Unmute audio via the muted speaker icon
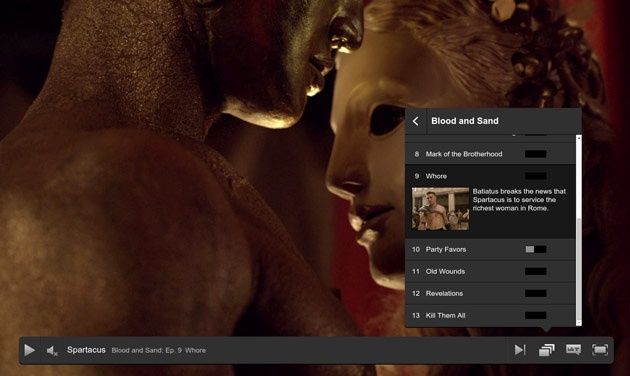The image size is (630, 376). 52,351
